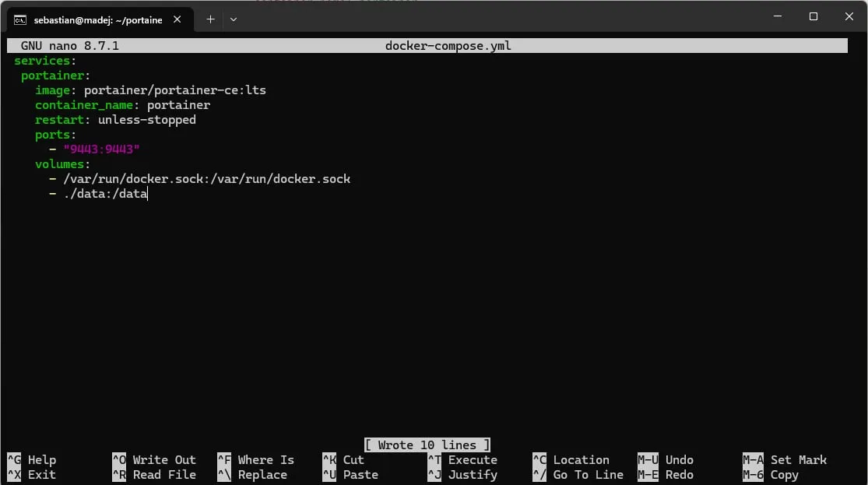Click the ^O Write Out shortcut
868x485 pixels.
154,459
